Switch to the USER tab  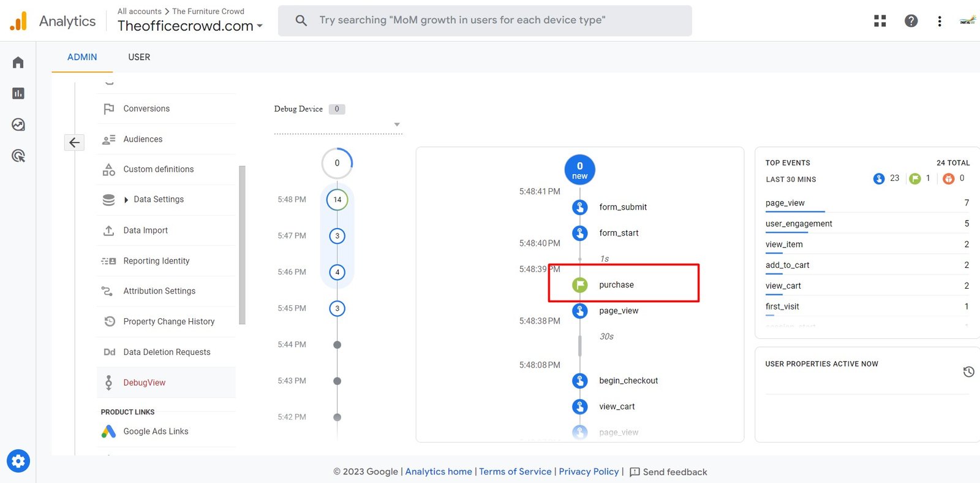[139, 57]
